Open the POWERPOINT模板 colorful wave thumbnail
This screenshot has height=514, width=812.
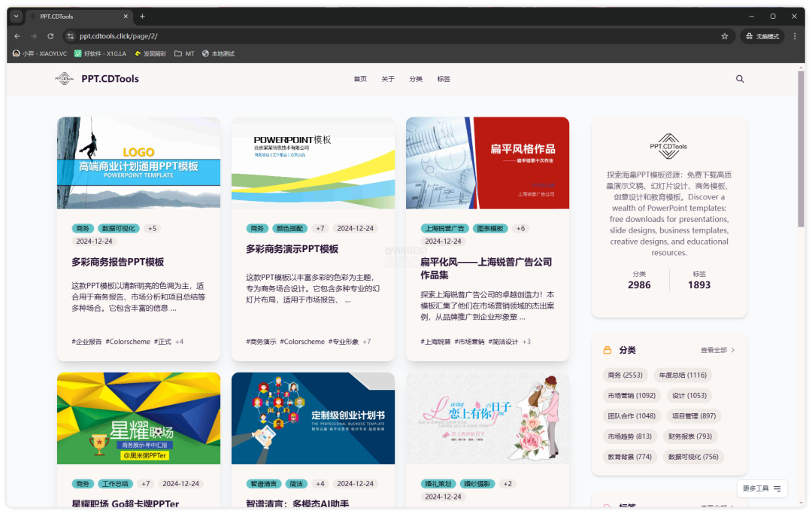tap(313, 163)
